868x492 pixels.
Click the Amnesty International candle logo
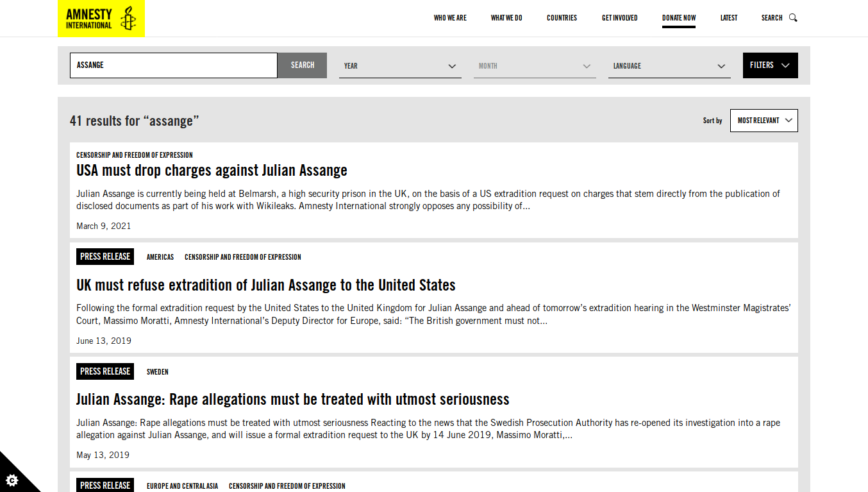click(x=101, y=18)
